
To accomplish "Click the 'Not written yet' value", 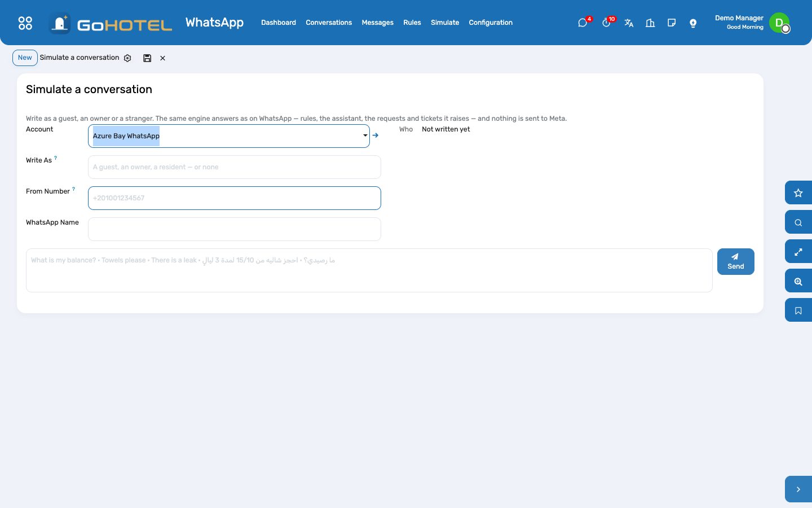I will (x=445, y=129).
